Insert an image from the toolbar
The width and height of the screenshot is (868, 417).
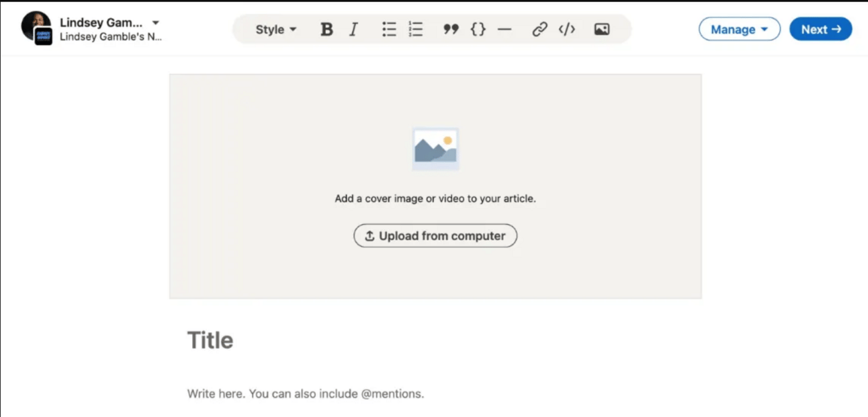[602, 30]
